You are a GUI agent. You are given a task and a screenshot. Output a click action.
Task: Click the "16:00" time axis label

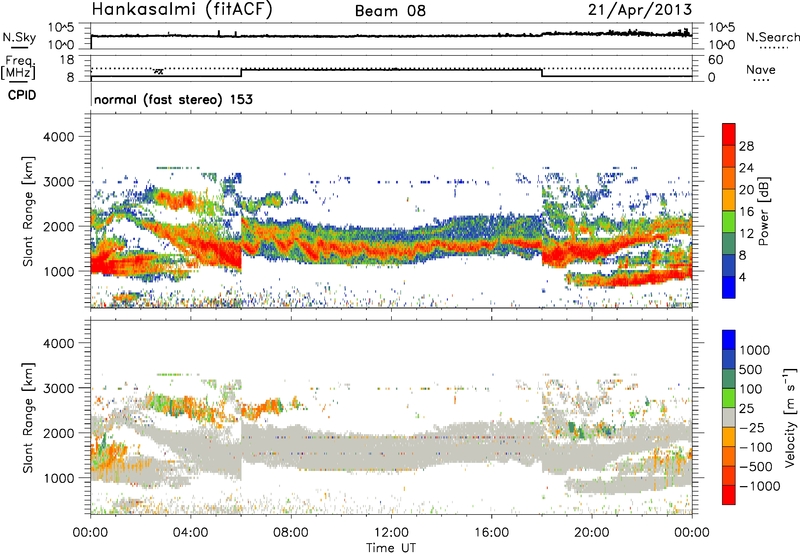[x=491, y=533]
